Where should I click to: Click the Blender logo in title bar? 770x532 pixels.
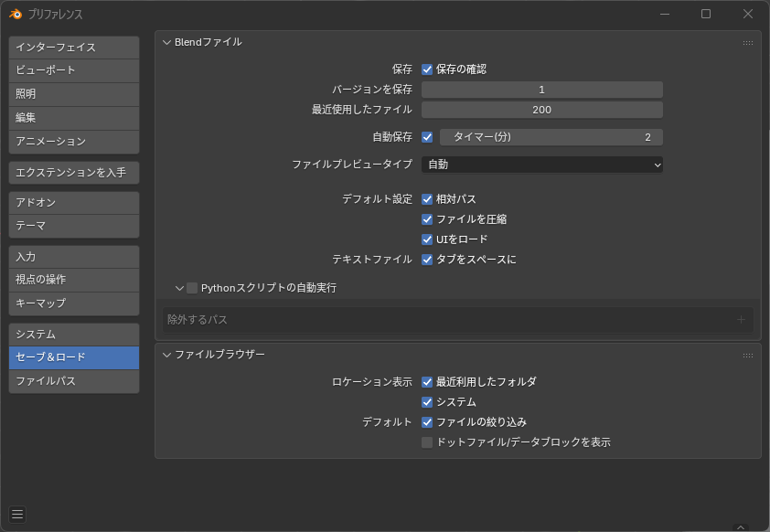[16, 14]
